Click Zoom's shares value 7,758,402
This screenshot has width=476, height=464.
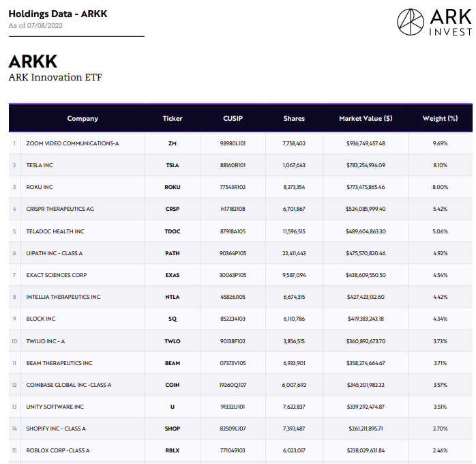pyautogui.click(x=294, y=143)
